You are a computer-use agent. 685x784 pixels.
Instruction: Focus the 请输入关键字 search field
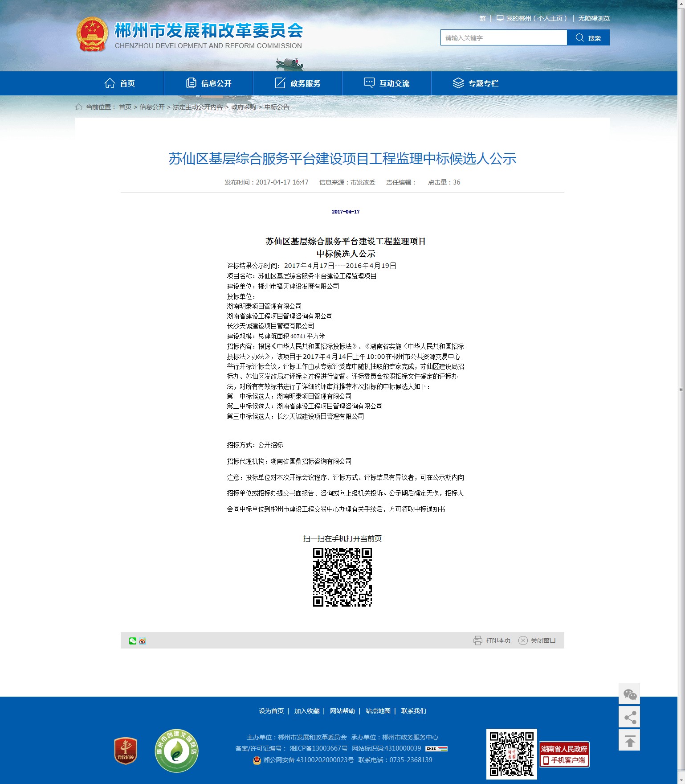tap(504, 37)
